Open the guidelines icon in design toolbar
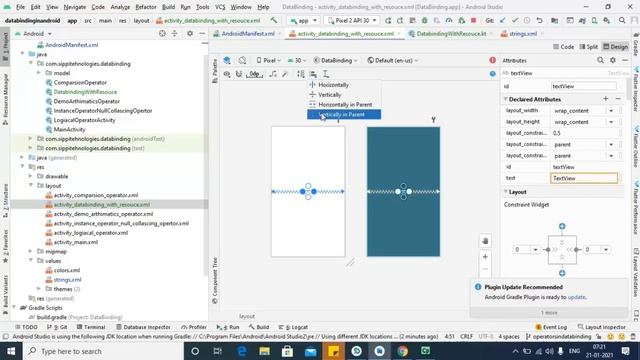The height and width of the screenshot is (360, 640). (326, 74)
